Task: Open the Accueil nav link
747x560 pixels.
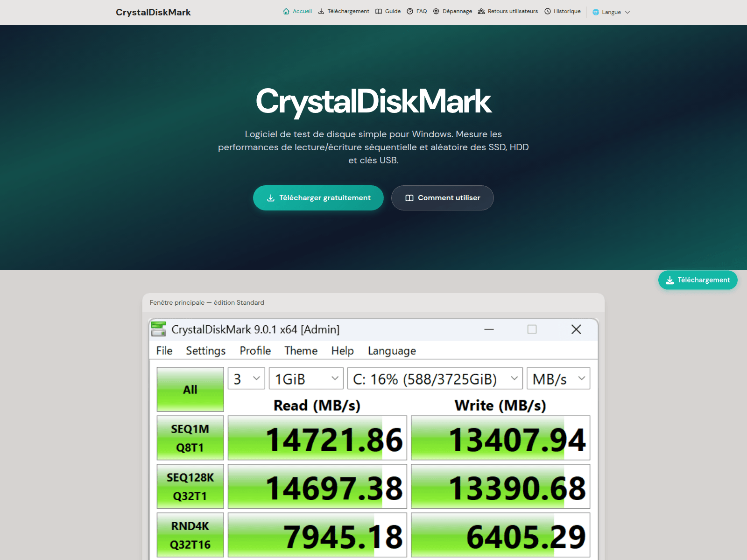Action: pos(297,12)
